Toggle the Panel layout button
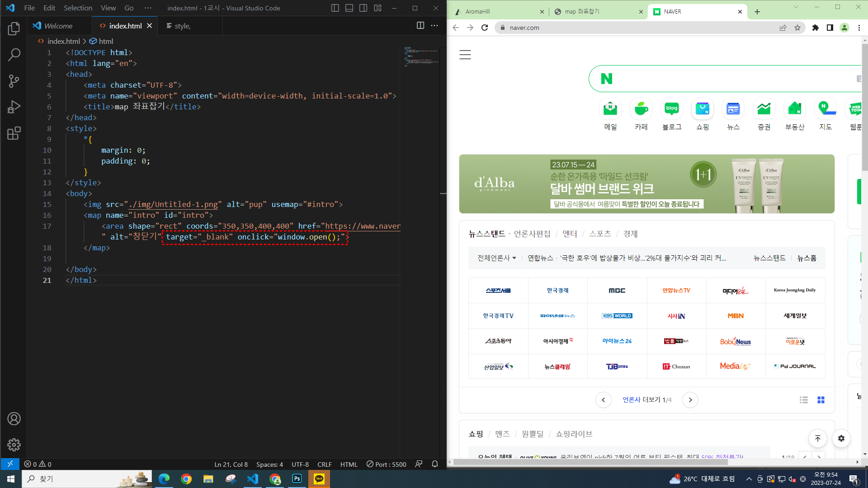The width and height of the screenshot is (868, 488). point(349,8)
